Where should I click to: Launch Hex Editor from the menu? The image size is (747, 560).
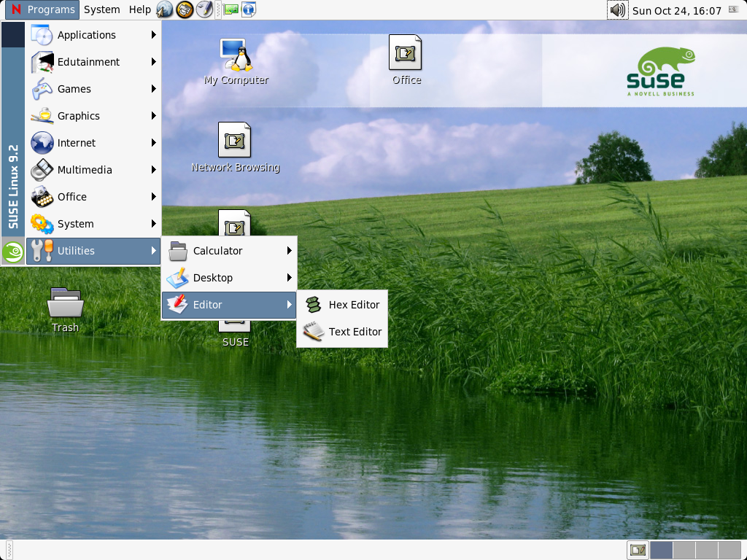(x=342, y=305)
